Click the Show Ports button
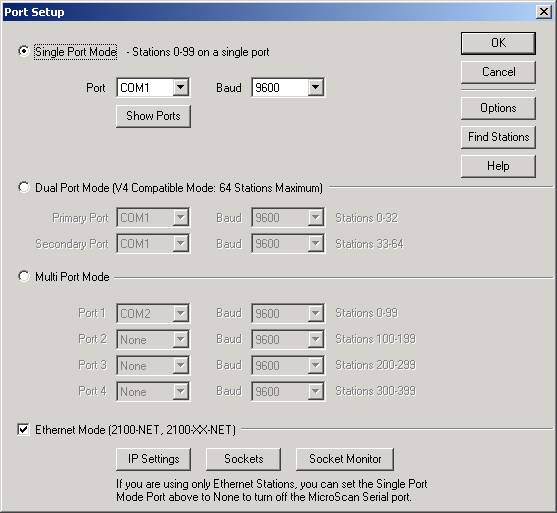 click(x=153, y=116)
